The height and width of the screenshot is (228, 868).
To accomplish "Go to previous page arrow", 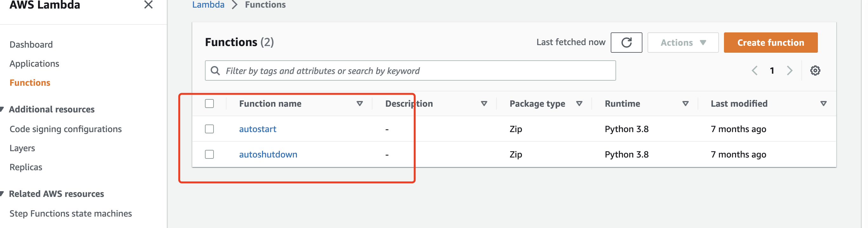I will pos(754,70).
